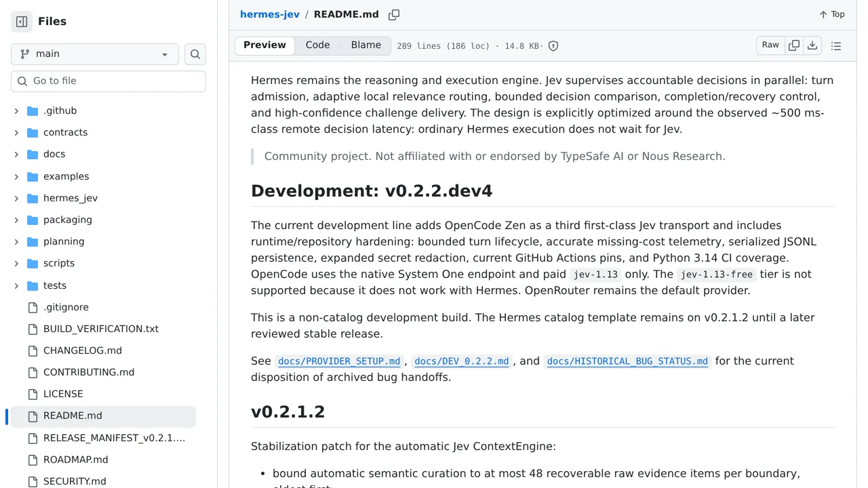Expand the .github folder chevron
Screen dimensions: 868x488
(x=16, y=110)
